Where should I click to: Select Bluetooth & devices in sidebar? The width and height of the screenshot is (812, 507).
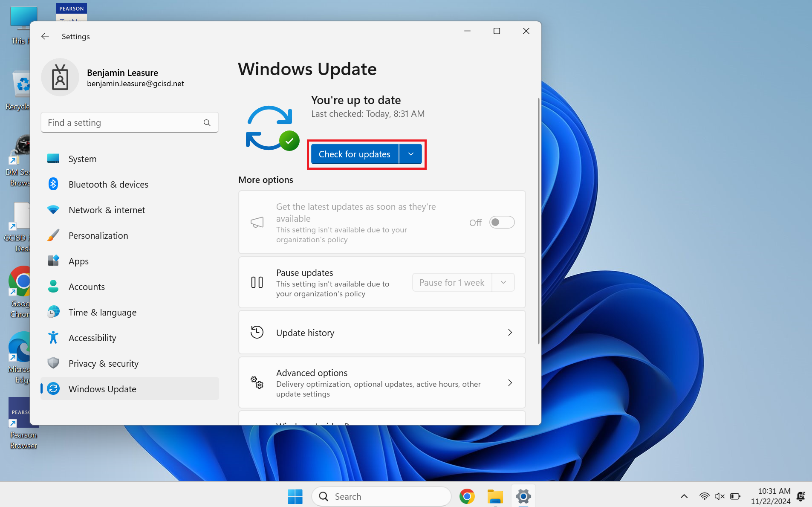(x=108, y=184)
